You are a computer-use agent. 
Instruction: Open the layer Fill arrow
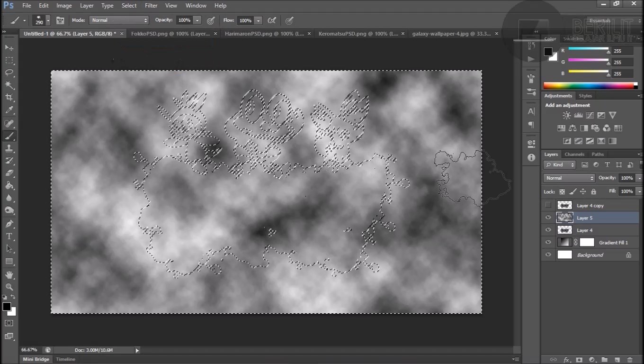tap(639, 191)
